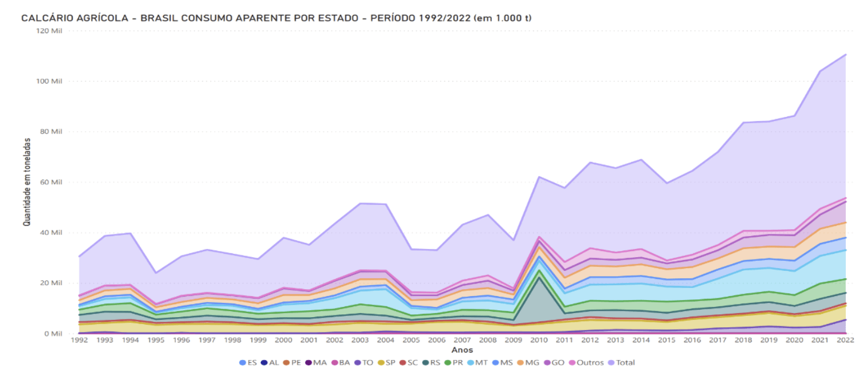Click the Anos axis title

[462, 350]
